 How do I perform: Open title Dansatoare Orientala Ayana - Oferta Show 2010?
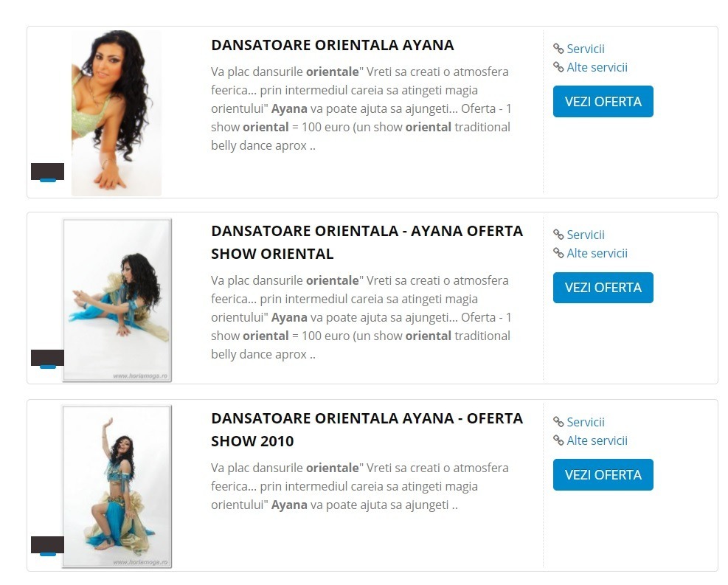(367, 429)
